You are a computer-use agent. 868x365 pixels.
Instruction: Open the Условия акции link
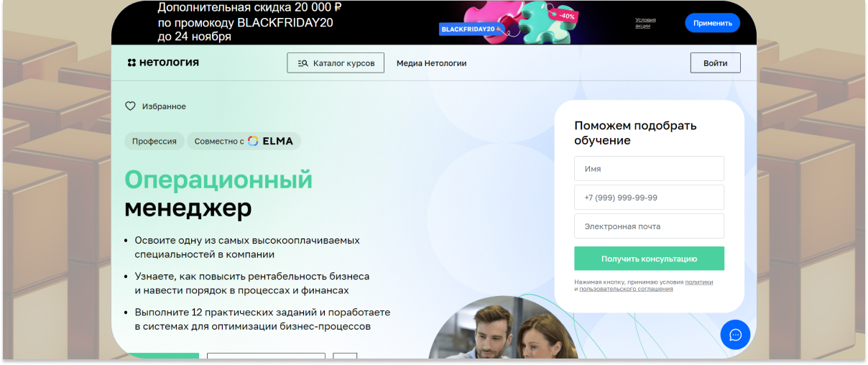click(645, 23)
